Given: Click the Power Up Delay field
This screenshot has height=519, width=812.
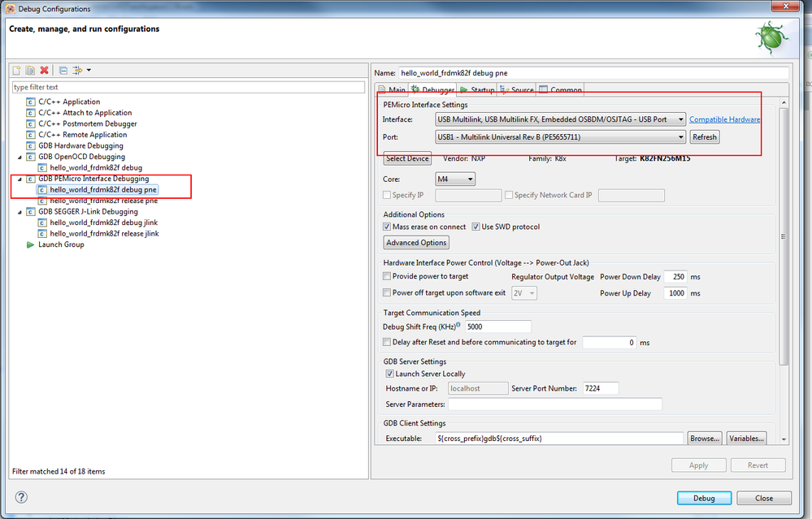Looking at the screenshot, I should pos(675,293).
